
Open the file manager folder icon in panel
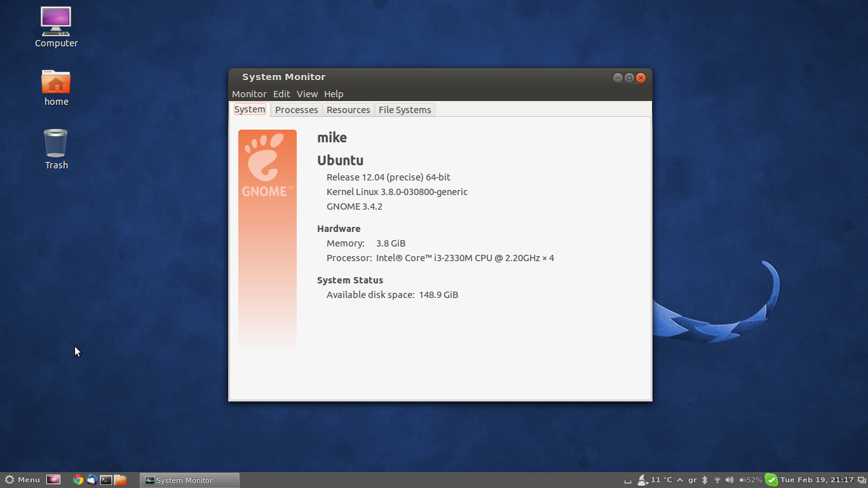[x=120, y=480]
